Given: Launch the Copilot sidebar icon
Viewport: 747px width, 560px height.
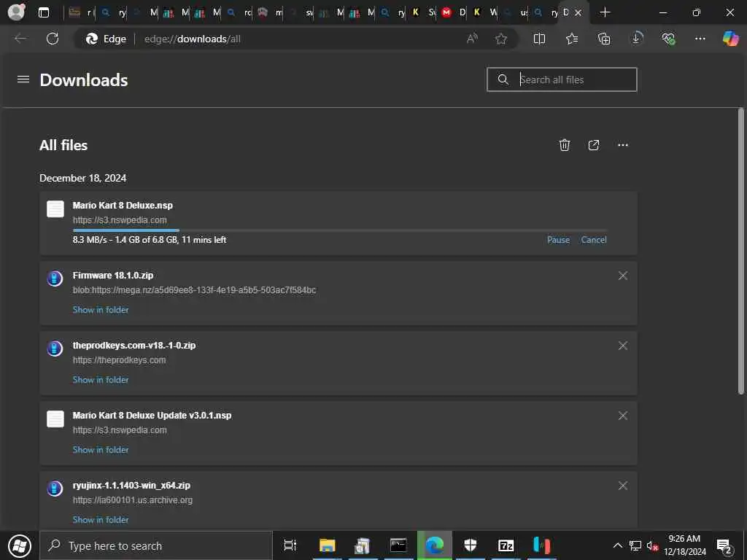Looking at the screenshot, I should [730, 39].
